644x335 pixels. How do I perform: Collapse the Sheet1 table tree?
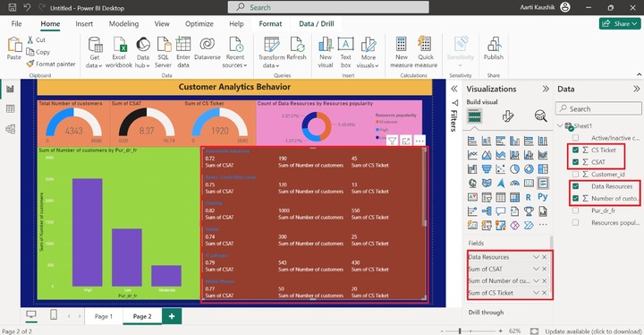(560, 125)
